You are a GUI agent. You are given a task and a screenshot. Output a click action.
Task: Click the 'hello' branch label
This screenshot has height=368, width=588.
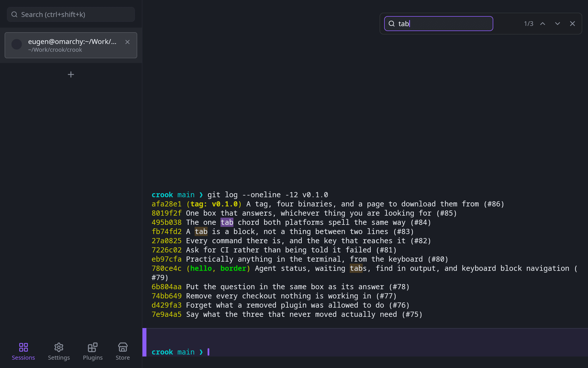201,268
